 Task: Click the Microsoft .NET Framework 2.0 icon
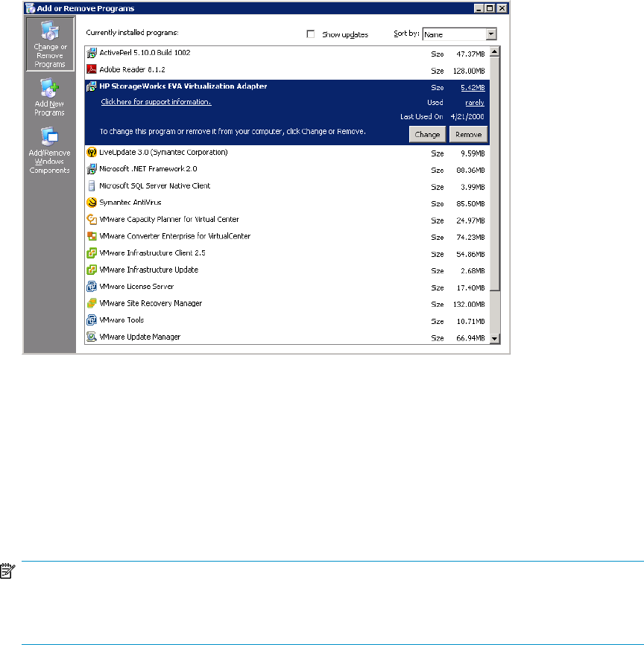[x=92, y=169]
